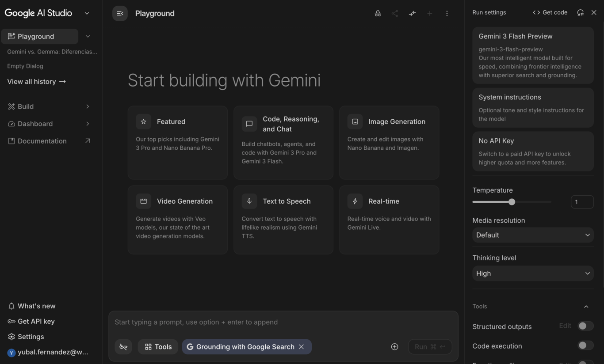
Task: Click the Run button
Action: (430, 347)
